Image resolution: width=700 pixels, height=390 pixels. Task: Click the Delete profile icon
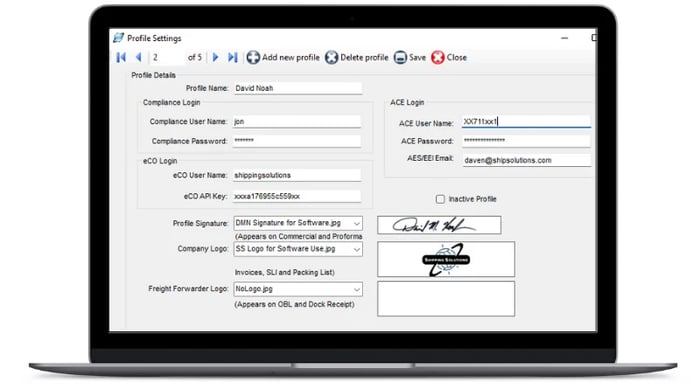(x=331, y=57)
